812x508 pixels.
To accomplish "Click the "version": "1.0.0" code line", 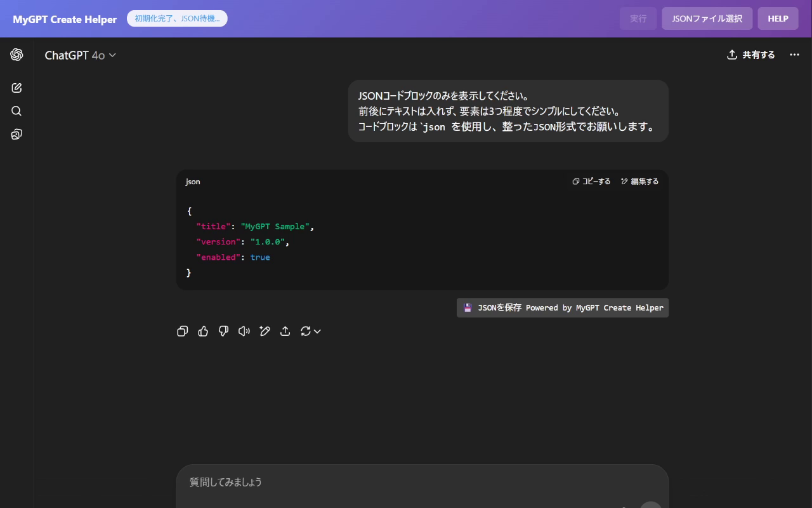I will tap(243, 242).
